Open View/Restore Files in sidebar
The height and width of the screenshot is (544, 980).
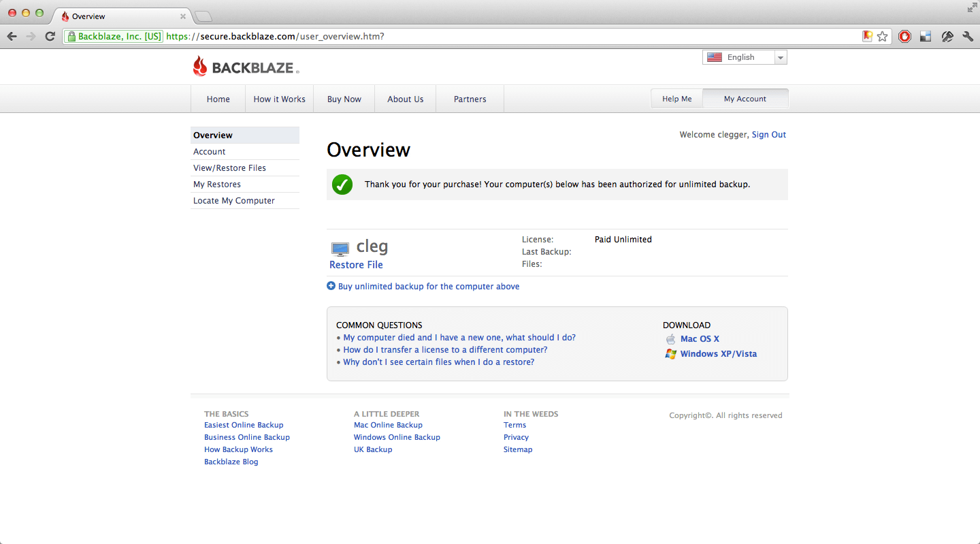[x=245, y=167]
